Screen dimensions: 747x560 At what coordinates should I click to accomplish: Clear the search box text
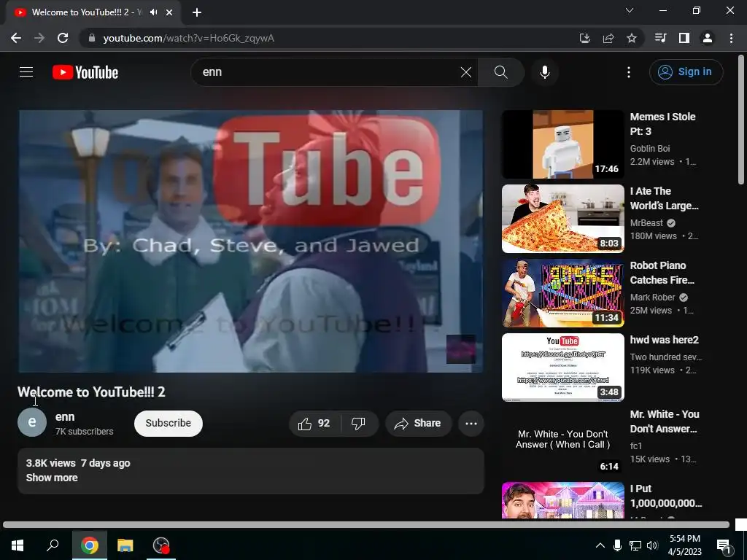pyautogui.click(x=466, y=72)
